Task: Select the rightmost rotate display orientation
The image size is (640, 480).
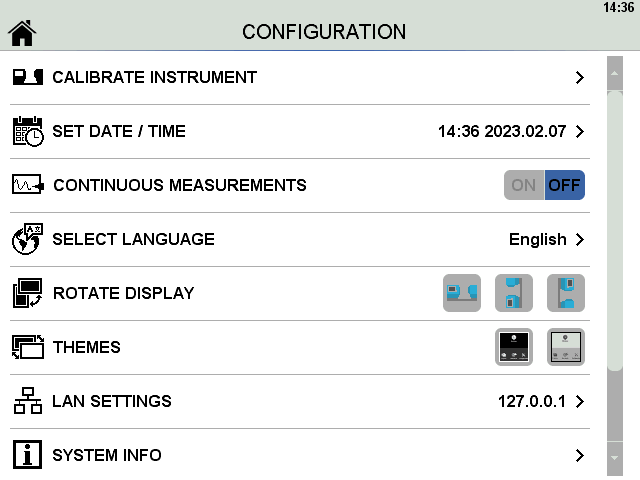Action: pyautogui.click(x=566, y=293)
